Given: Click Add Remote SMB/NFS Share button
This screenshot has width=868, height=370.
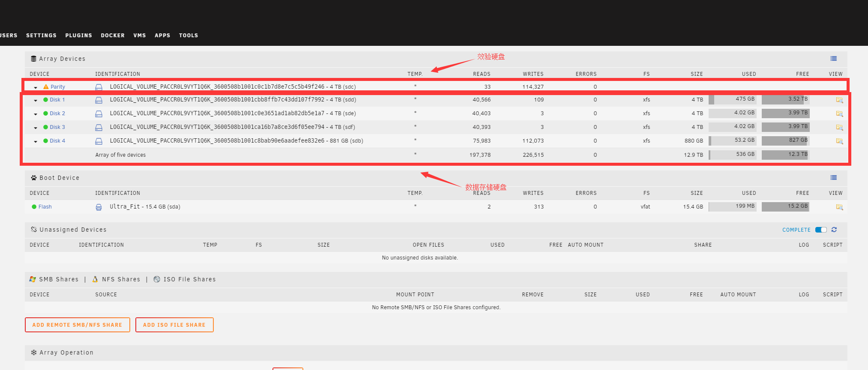Looking at the screenshot, I should tap(77, 325).
